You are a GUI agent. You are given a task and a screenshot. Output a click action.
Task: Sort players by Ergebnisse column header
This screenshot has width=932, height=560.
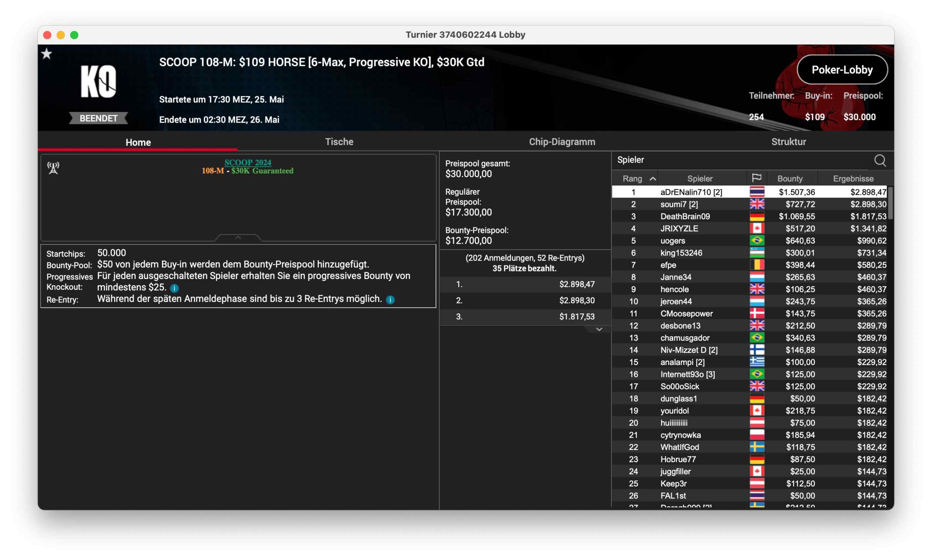(853, 179)
